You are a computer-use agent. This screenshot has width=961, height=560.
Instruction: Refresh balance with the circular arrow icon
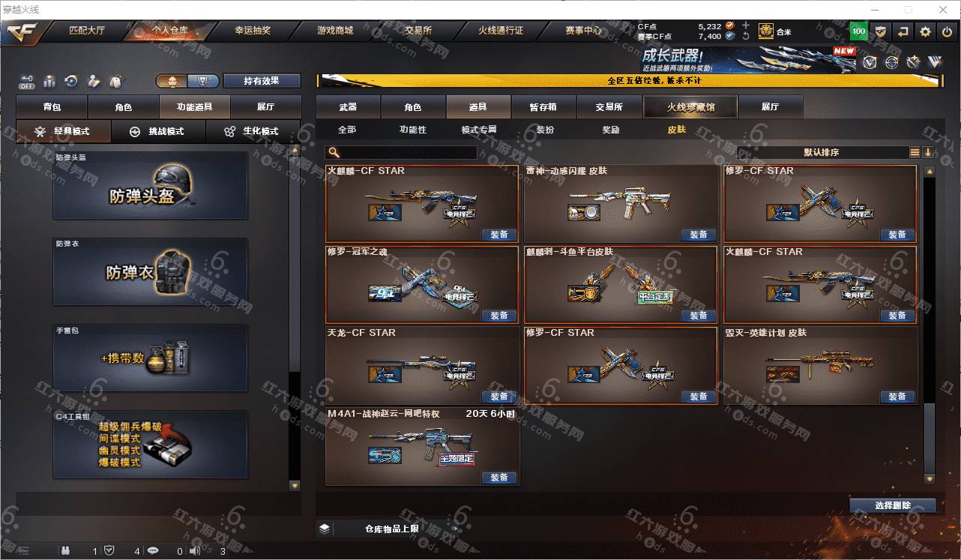click(x=745, y=36)
